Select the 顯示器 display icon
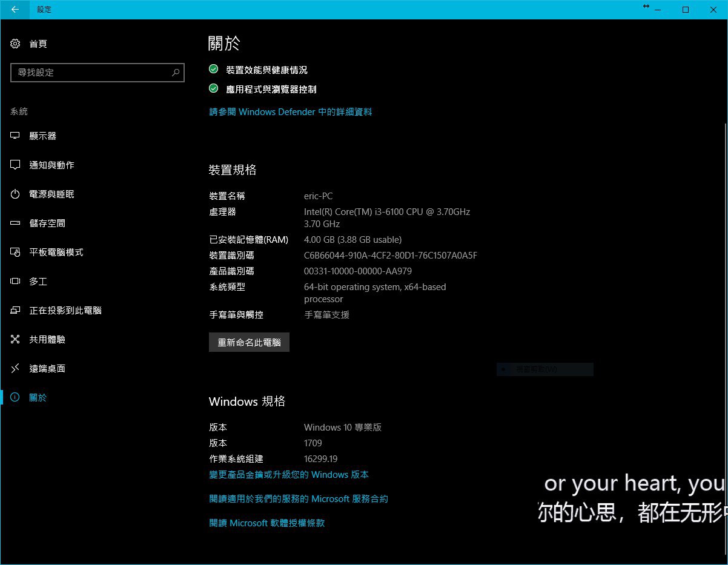 pyautogui.click(x=15, y=136)
